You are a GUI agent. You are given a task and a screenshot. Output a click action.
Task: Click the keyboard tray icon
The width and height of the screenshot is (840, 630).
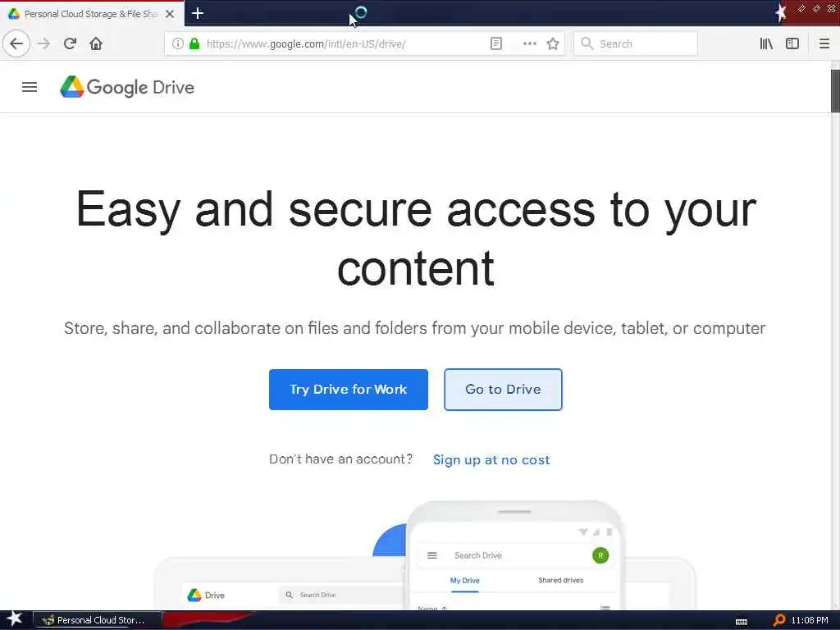coord(742,622)
